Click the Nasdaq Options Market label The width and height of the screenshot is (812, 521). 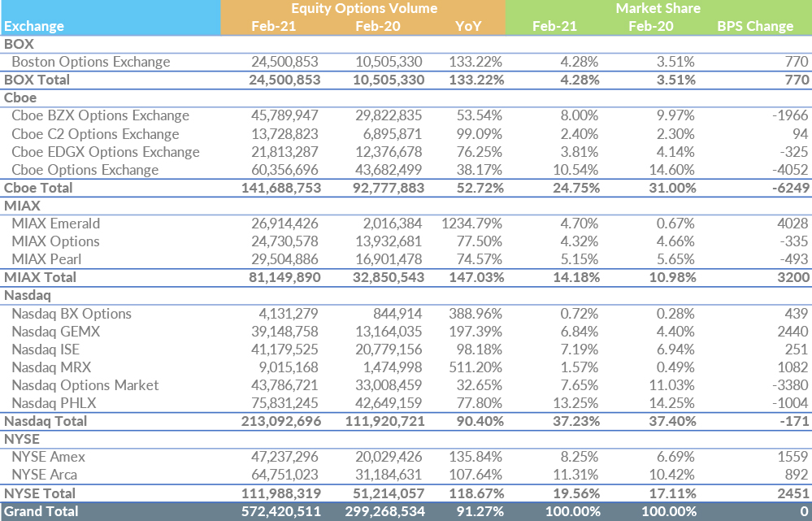point(85,384)
